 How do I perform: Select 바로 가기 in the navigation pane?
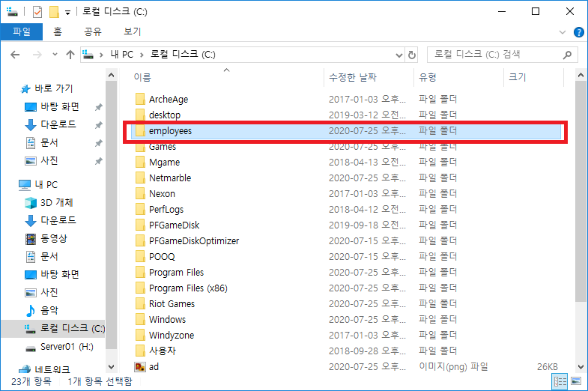click(x=53, y=88)
